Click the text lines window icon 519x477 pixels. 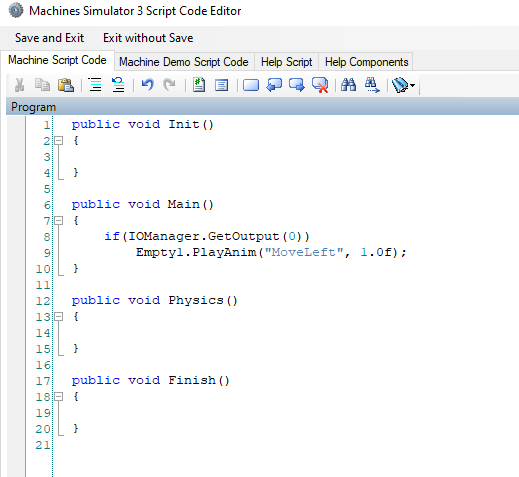221,85
